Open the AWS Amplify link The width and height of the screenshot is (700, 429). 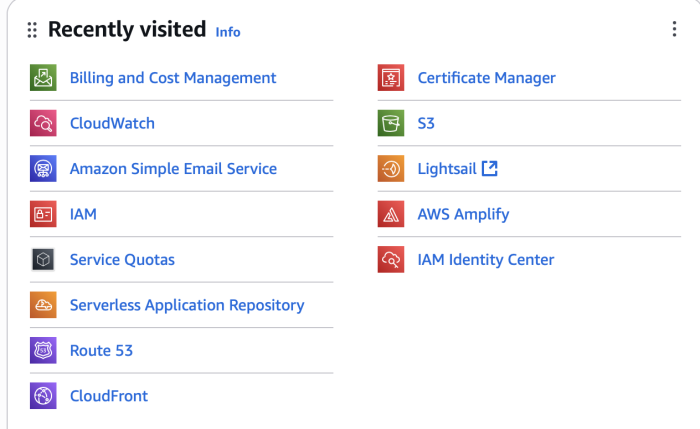click(463, 215)
